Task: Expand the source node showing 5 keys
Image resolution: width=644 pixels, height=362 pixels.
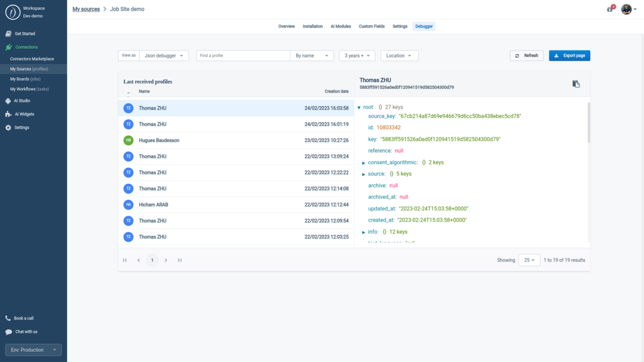Action: (x=362, y=174)
